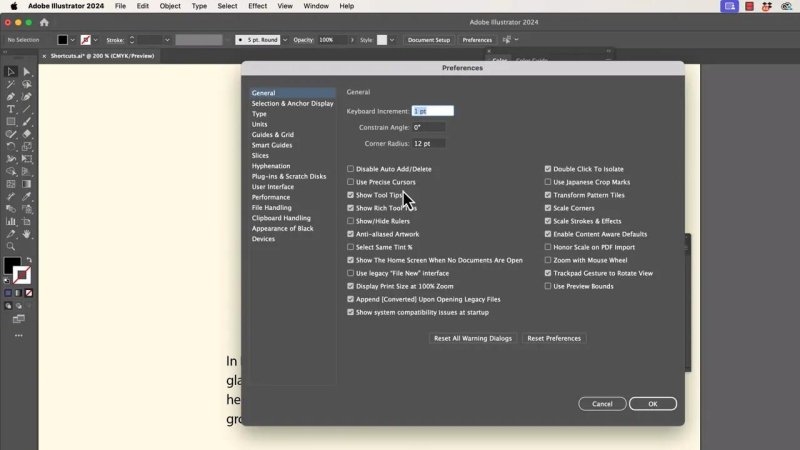Activate the Type tool
Screen dimensions: 800x450
tap(11, 109)
